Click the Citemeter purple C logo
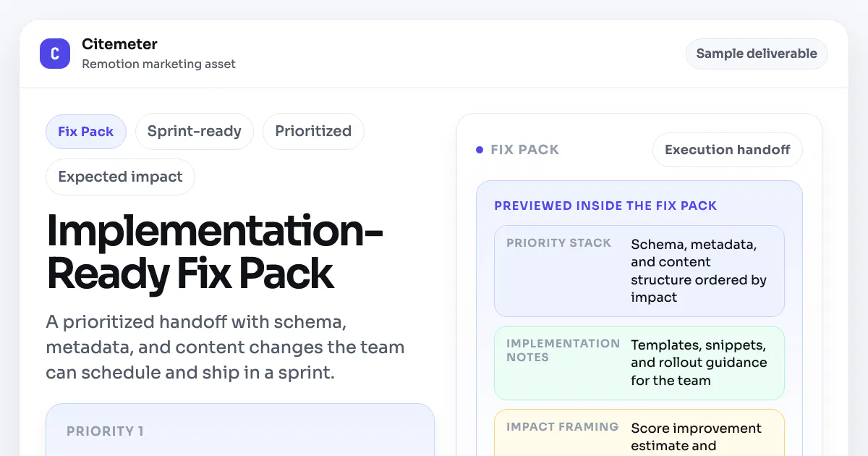Viewport: 868px width, 456px height. coord(55,54)
